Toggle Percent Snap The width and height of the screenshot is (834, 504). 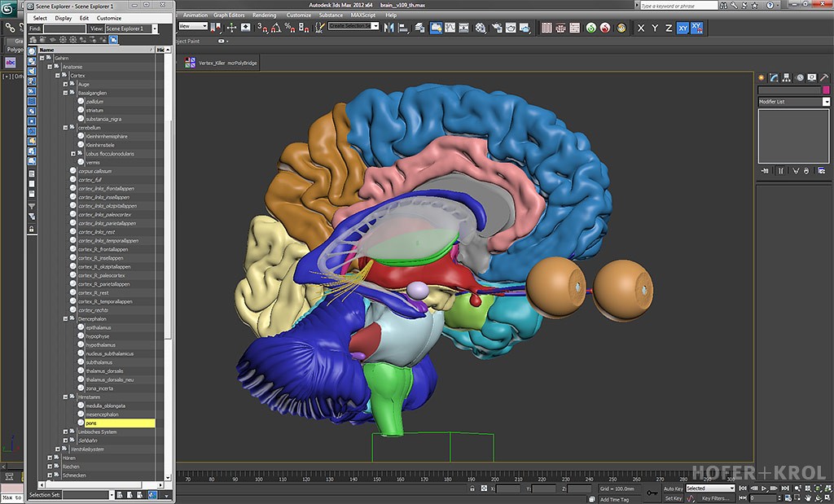[290, 27]
